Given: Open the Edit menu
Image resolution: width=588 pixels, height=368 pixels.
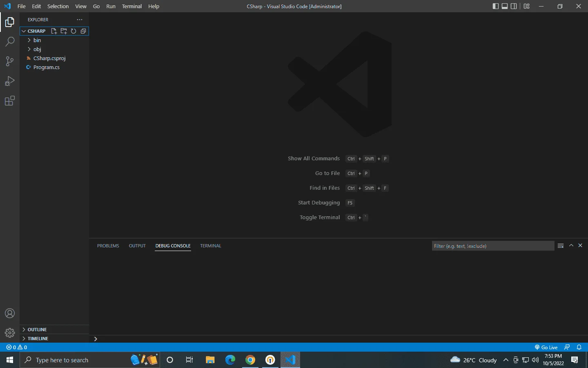Looking at the screenshot, I should 36,6.
